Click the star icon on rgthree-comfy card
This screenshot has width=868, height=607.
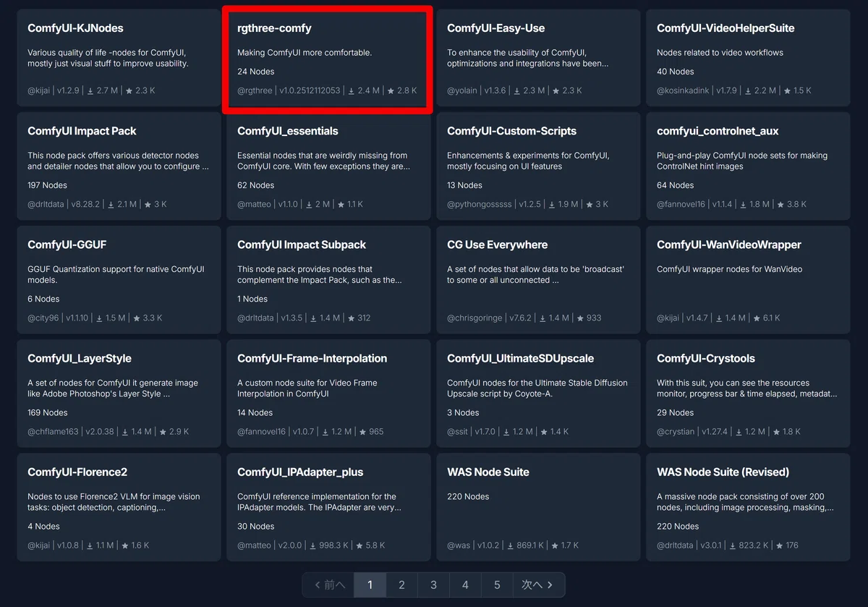[x=391, y=91]
